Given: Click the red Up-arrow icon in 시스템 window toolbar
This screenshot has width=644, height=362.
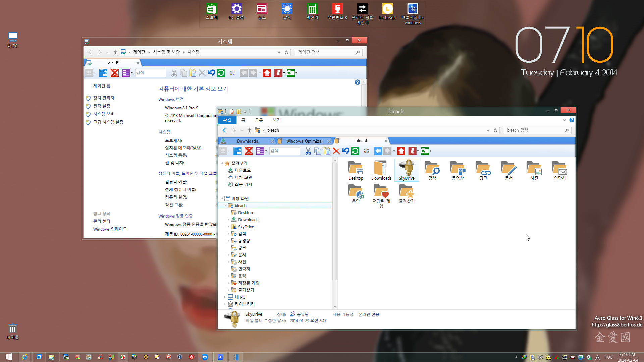Looking at the screenshot, I should [267, 73].
